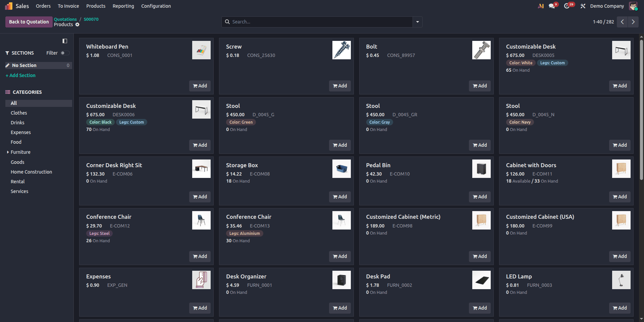
Task: Select the Legs: Steel tag on Conference Chair
Action: (99, 233)
